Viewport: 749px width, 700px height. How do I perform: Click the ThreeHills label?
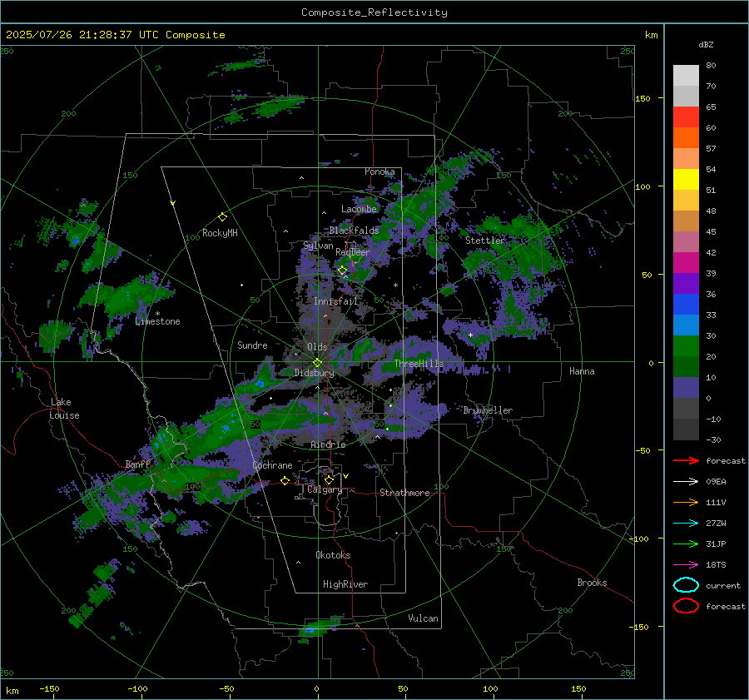click(419, 364)
